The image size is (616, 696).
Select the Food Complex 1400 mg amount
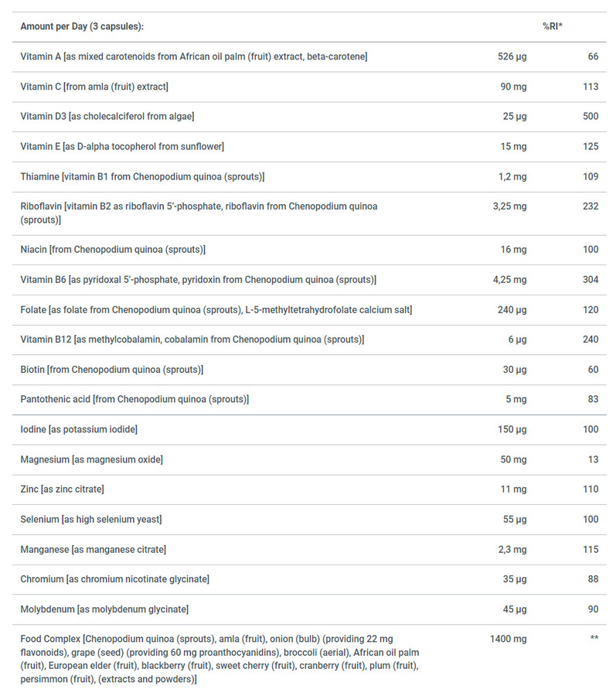coord(509,640)
